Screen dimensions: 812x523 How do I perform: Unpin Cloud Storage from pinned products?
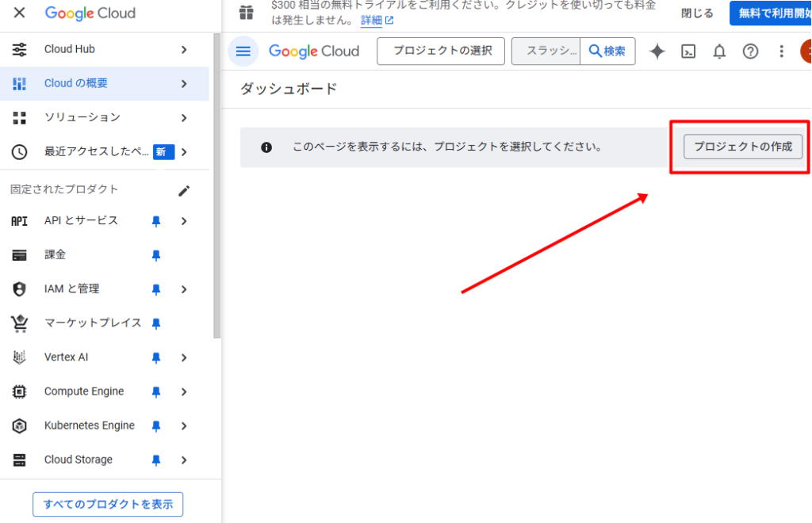(156, 459)
